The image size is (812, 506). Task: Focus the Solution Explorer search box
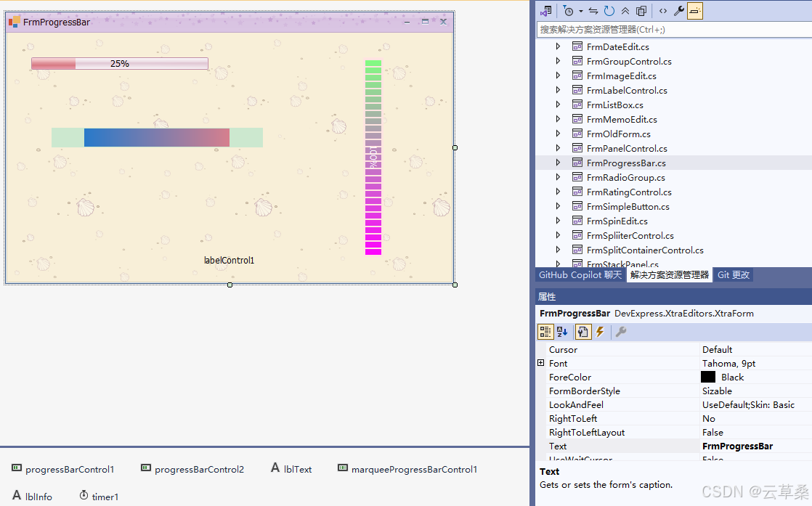tap(674, 30)
